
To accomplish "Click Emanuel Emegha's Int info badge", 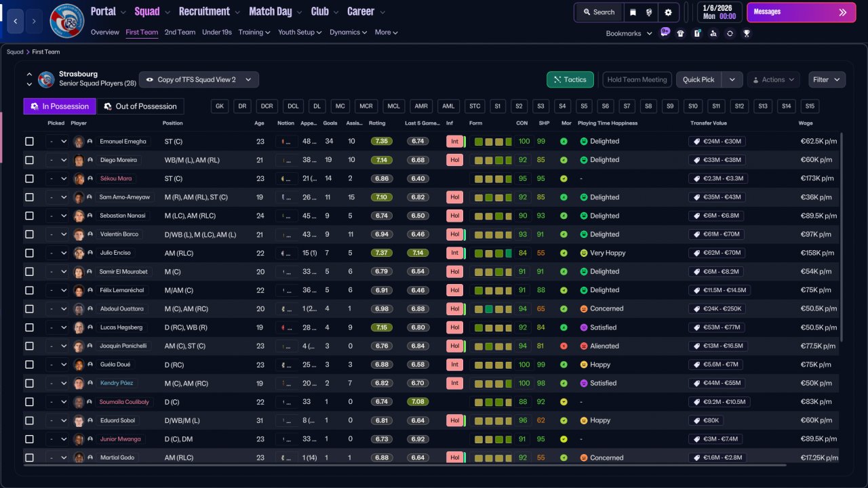I will pos(454,142).
